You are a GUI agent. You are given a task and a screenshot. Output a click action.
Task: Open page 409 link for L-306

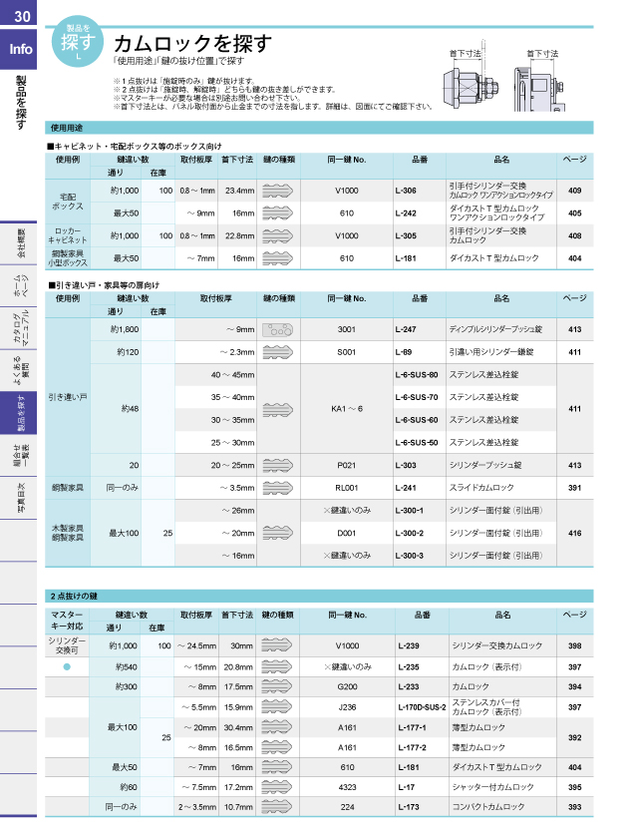[x=575, y=191]
